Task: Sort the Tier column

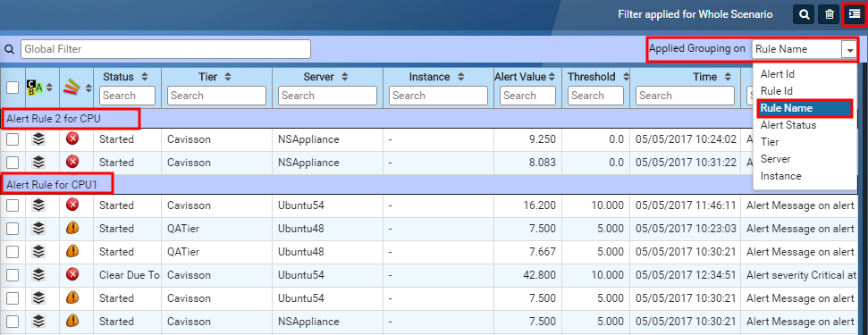Action: pyautogui.click(x=228, y=77)
